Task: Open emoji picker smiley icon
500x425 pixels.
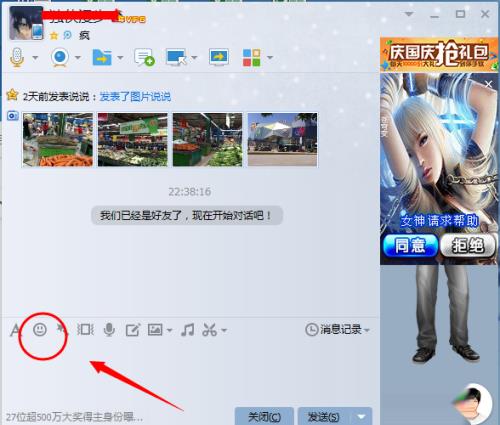Action: [40, 330]
